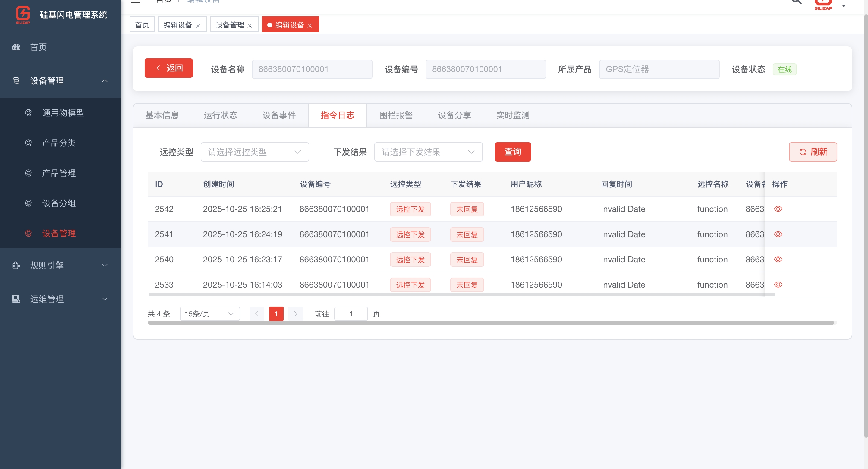Click the 前往 page number input

click(351, 314)
